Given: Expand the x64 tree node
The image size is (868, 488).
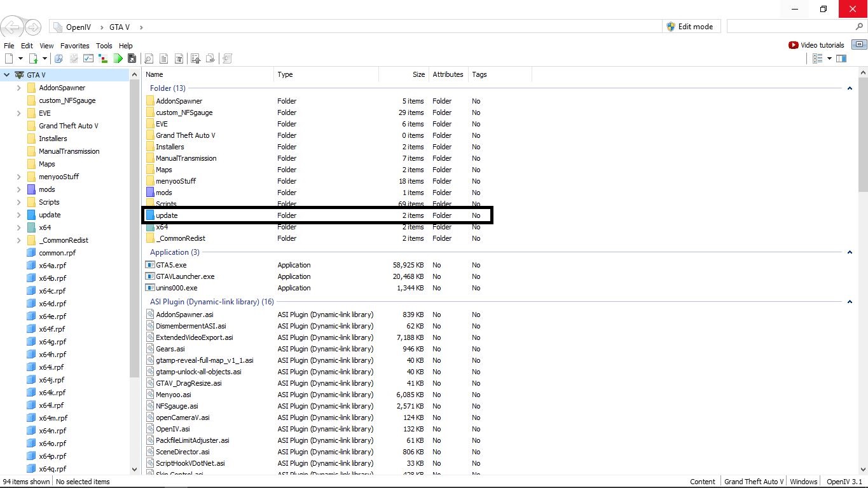Looking at the screenshot, I should pyautogui.click(x=18, y=227).
